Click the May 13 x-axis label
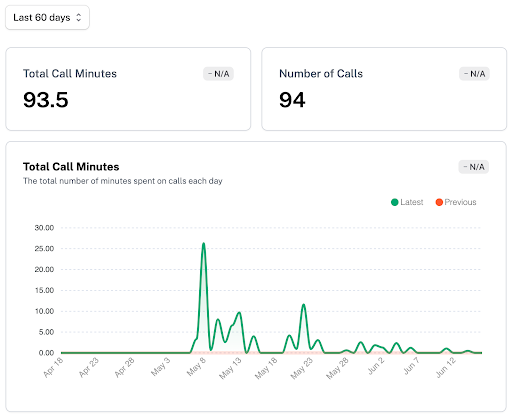 click(x=230, y=368)
